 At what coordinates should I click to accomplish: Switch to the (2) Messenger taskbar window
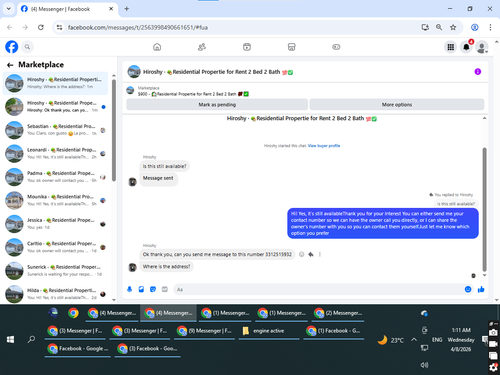point(338,313)
